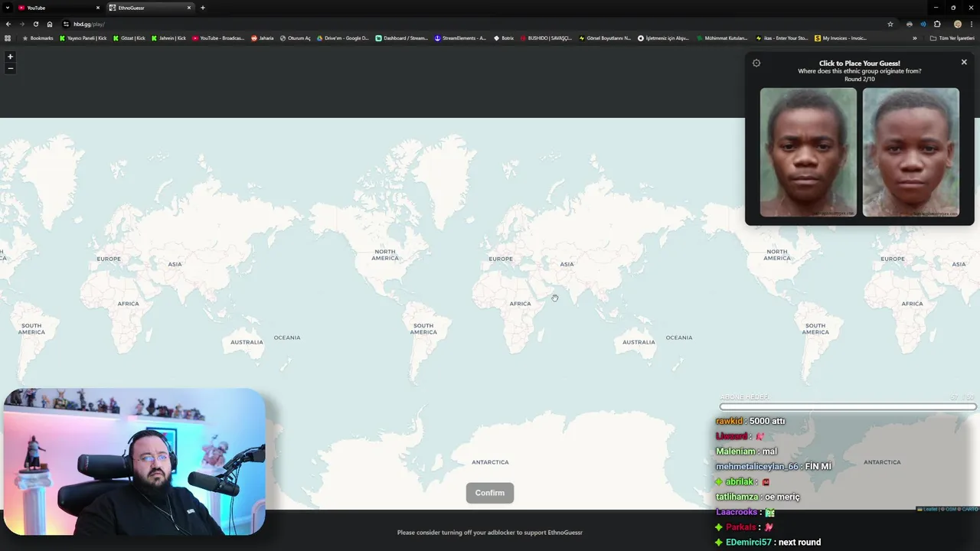Open the Botrix bookmark
This screenshot has width=980, height=551.
504,37
